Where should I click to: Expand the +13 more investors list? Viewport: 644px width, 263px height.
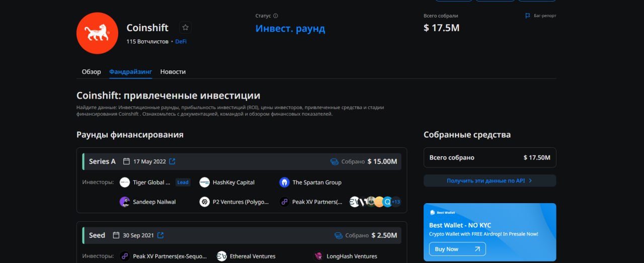[x=396, y=202]
